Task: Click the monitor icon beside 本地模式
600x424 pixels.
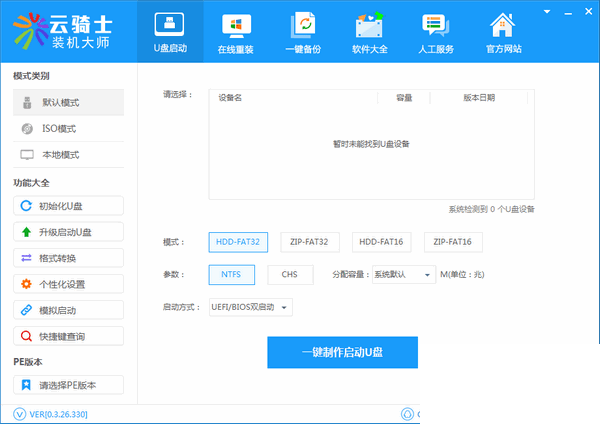Action: tap(27, 155)
